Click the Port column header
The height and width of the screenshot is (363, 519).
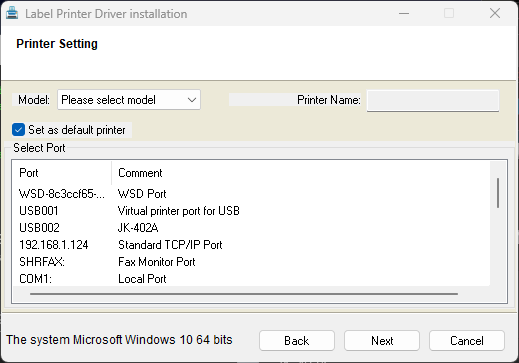point(62,173)
